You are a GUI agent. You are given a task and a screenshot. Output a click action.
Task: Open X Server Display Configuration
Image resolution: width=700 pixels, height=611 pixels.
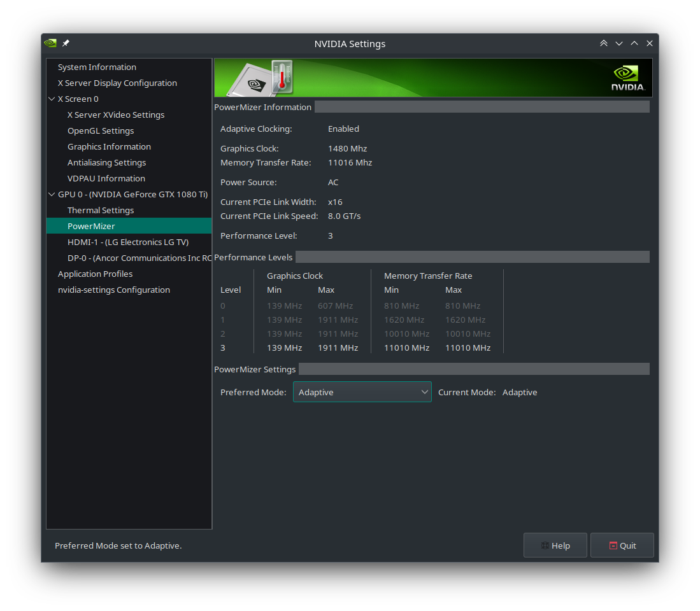pyautogui.click(x=117, y=83)
